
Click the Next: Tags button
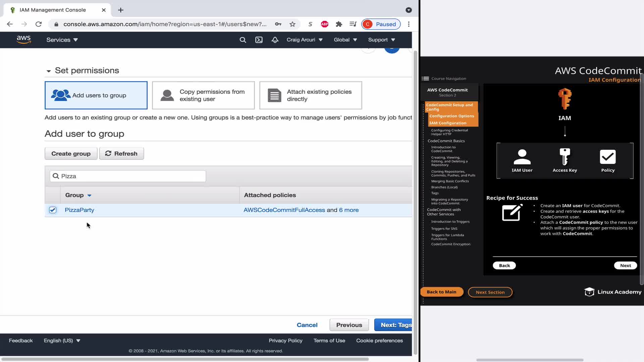(393, 325)
